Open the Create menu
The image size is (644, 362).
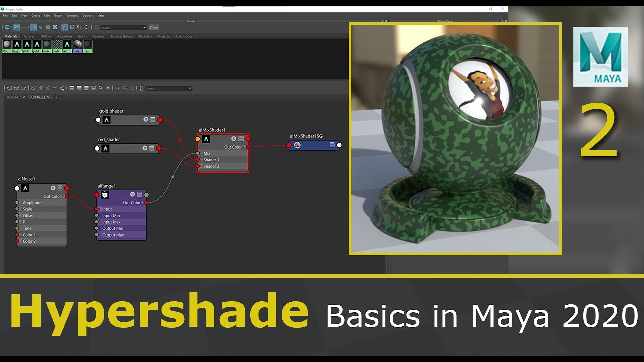(x=36, y=16)
